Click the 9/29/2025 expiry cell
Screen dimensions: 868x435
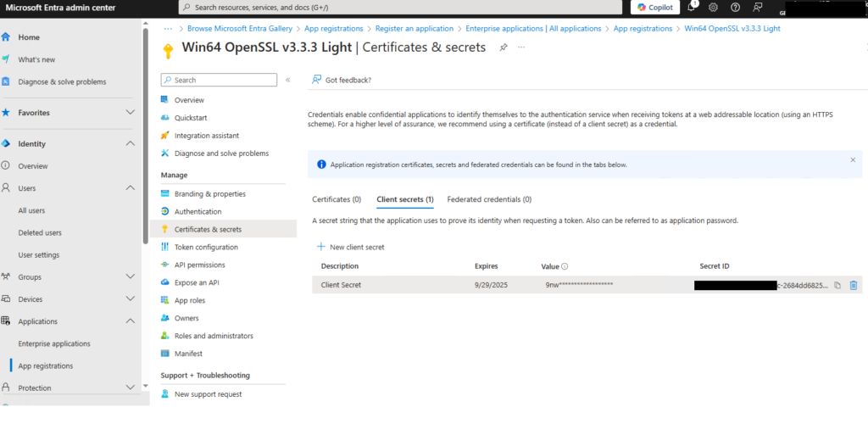pyautogui.click(x=491, y=285)
